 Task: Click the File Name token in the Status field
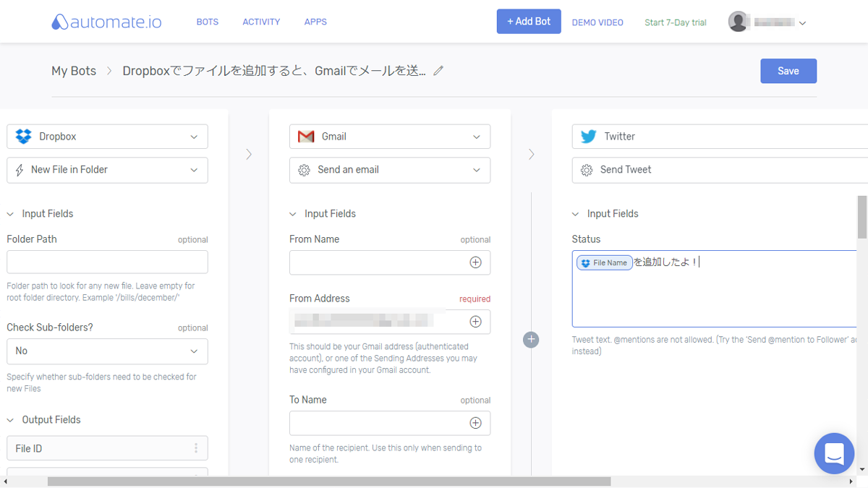point(604,262)
